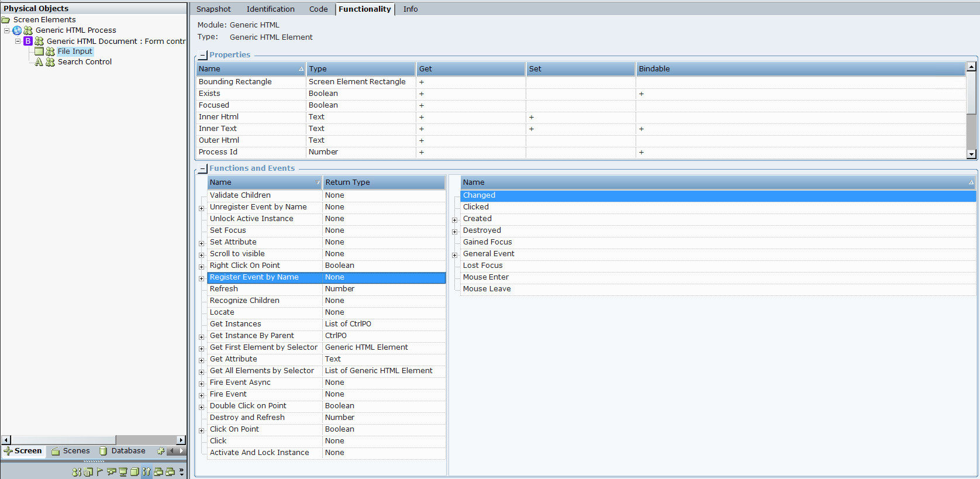Collapse the Properties section
Image resolution: width=980 pixels, height=479 pixels.
pos(203,55)
